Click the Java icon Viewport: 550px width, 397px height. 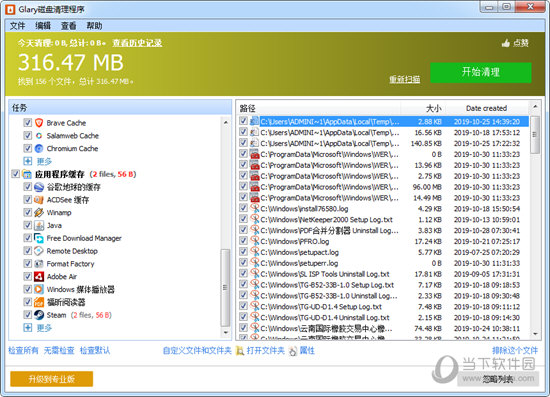tap(39, 225)
